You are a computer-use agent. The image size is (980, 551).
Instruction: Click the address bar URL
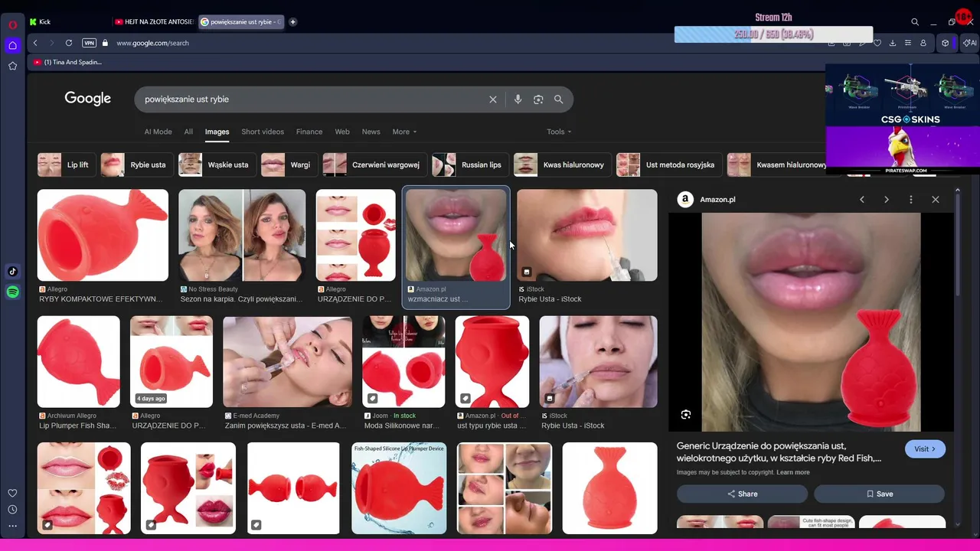pos(152,43)
